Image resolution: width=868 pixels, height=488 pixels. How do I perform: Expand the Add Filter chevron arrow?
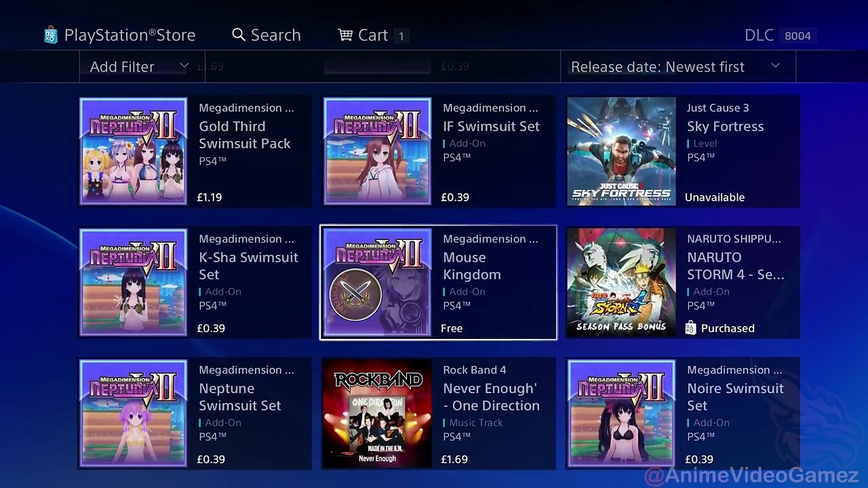pyautogui.click(x=184, y=66)
